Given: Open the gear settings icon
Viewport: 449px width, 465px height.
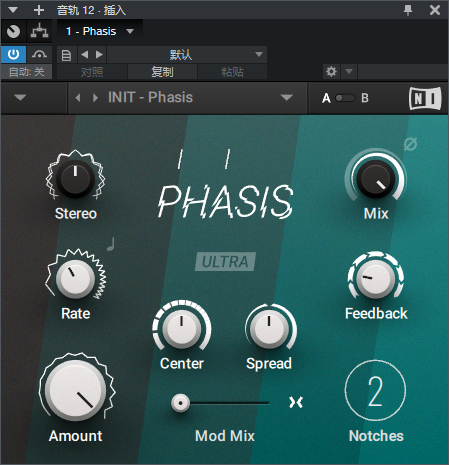Looking at the screenshot, I should [x=331, y=71].
